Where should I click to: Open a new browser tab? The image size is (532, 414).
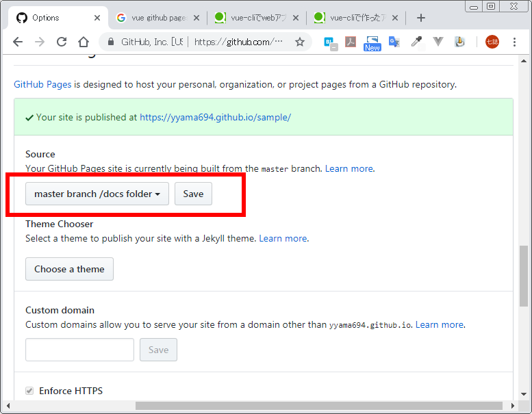[420, 18]
